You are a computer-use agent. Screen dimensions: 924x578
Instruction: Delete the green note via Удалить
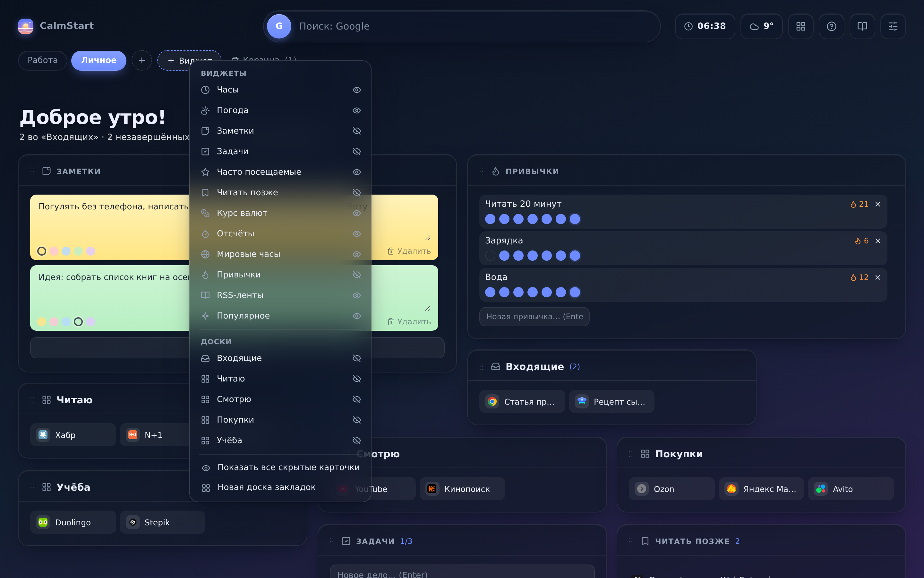click(x=409, y=322)
